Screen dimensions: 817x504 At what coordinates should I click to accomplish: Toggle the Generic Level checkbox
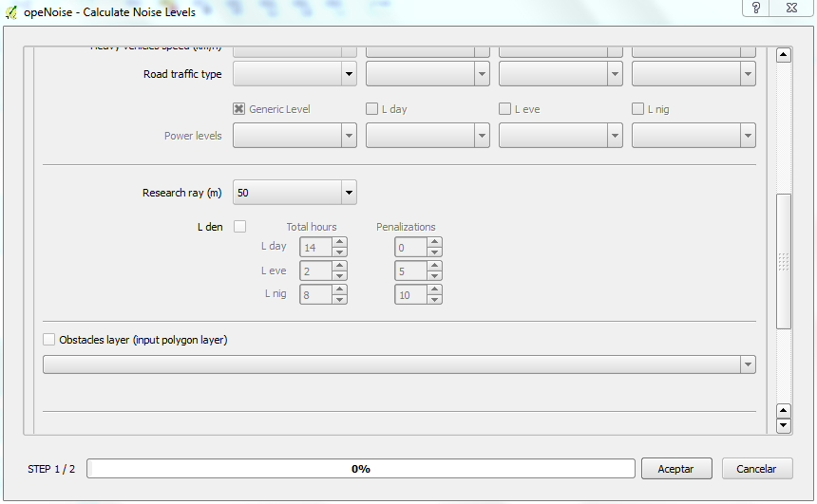(239, 109)
